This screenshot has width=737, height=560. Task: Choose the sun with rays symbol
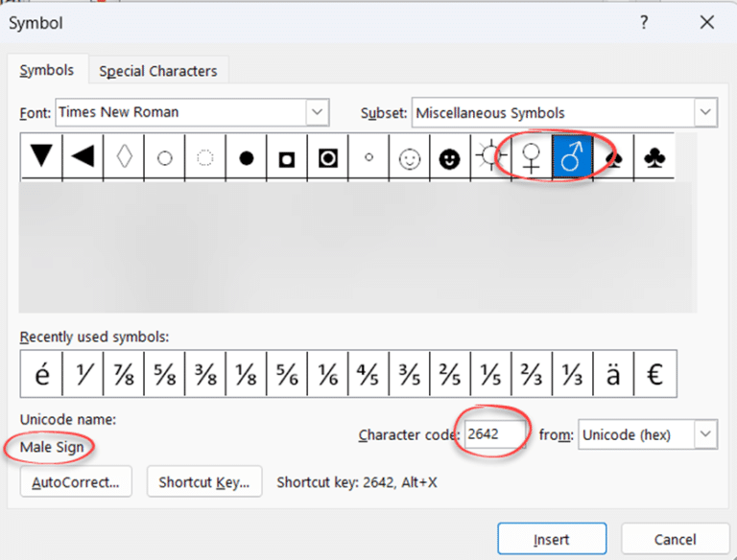tap(491, 156)
